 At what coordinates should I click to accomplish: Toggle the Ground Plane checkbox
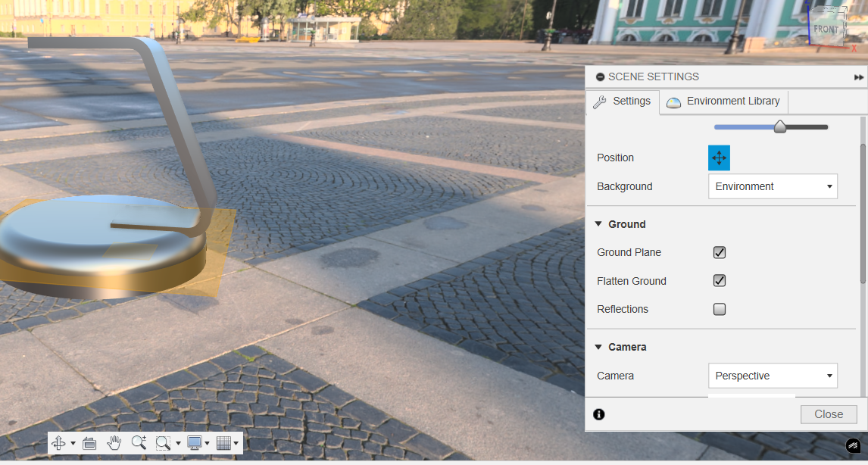719,252
